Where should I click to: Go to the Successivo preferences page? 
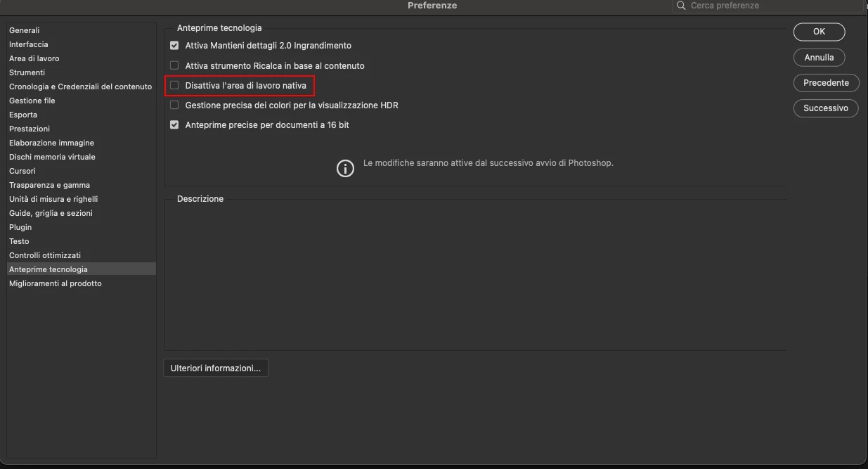(x=826, y=108)
